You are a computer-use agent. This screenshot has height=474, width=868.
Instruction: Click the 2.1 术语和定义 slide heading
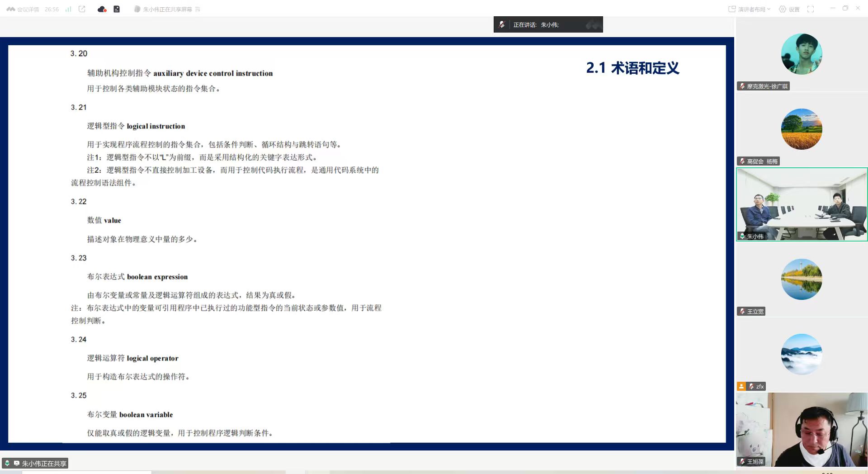(x=632, y=68)
